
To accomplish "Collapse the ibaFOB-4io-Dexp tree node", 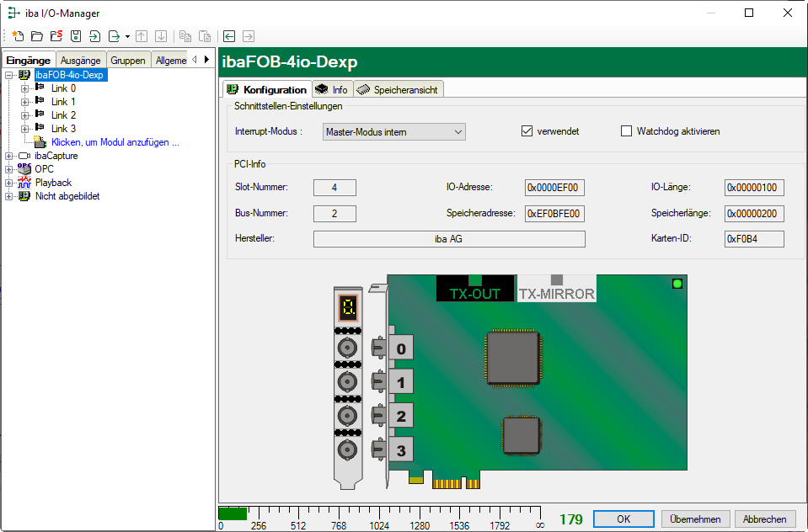I will [9, 75].
